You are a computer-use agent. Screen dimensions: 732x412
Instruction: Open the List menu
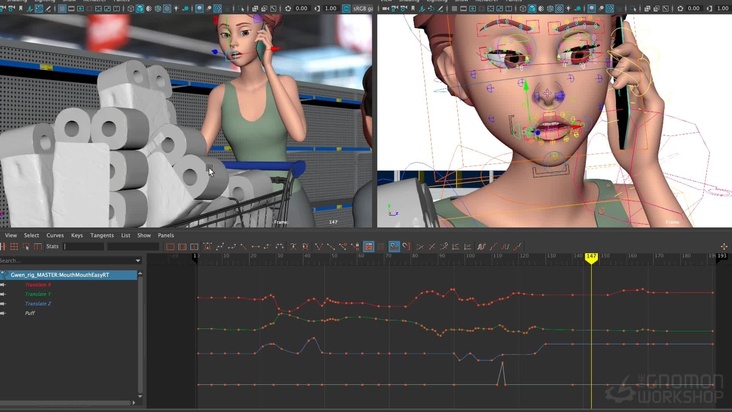(x=125, y=235)
